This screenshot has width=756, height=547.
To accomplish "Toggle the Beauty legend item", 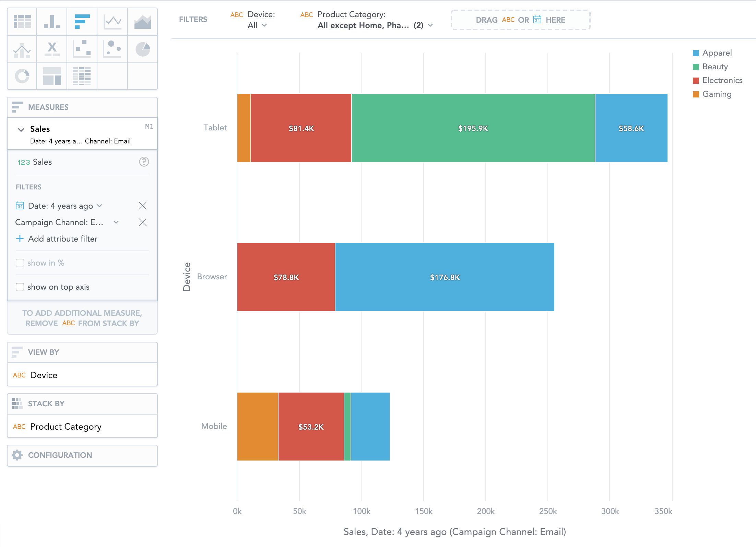I will point(710,67).
